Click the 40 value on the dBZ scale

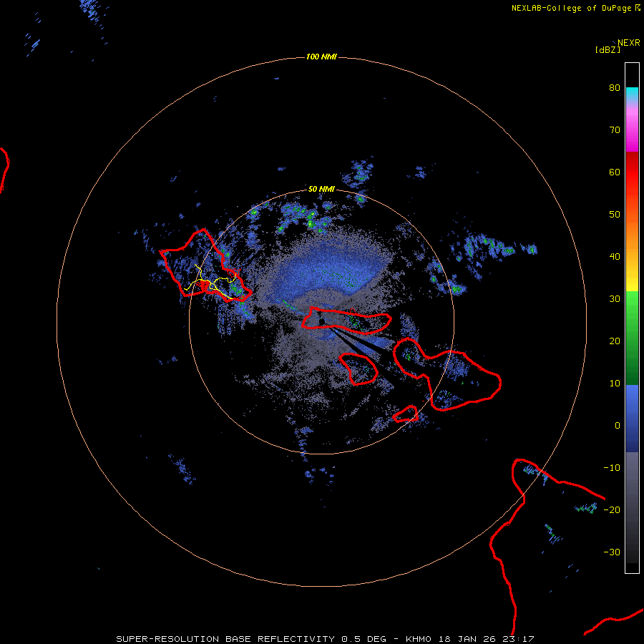(x=615, y=257)
